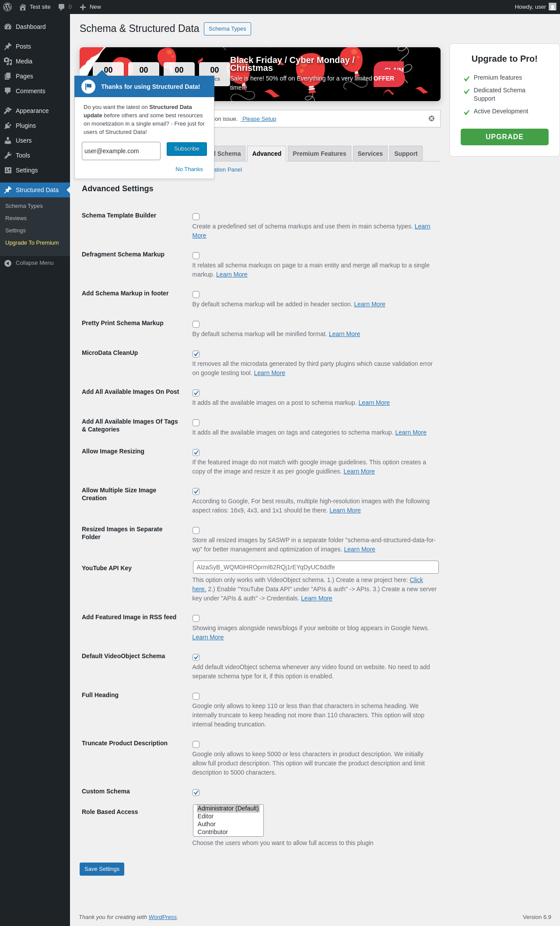
Task: Click the Media icon in sidebar
Action: 8,61
